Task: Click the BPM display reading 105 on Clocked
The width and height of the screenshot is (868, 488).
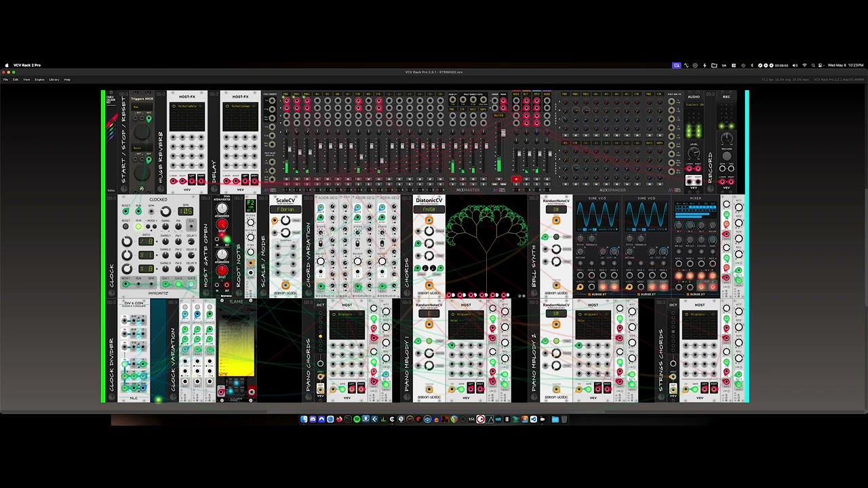Action: 186,211
